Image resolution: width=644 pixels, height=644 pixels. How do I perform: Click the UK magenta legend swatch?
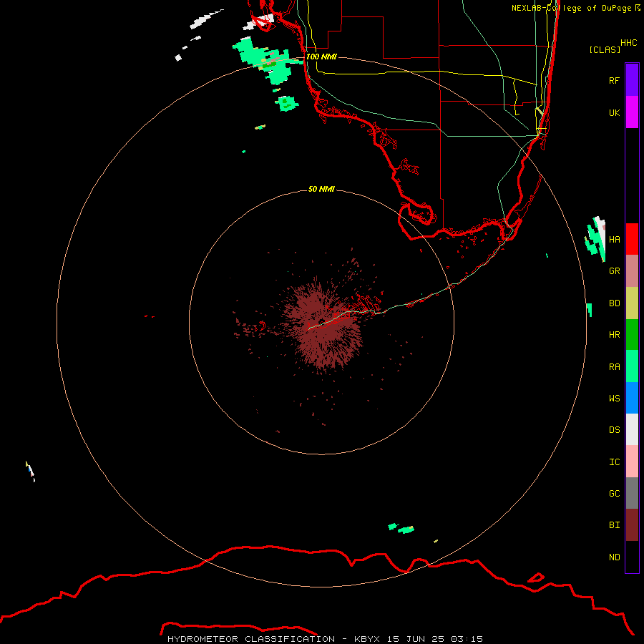point(632,112)
